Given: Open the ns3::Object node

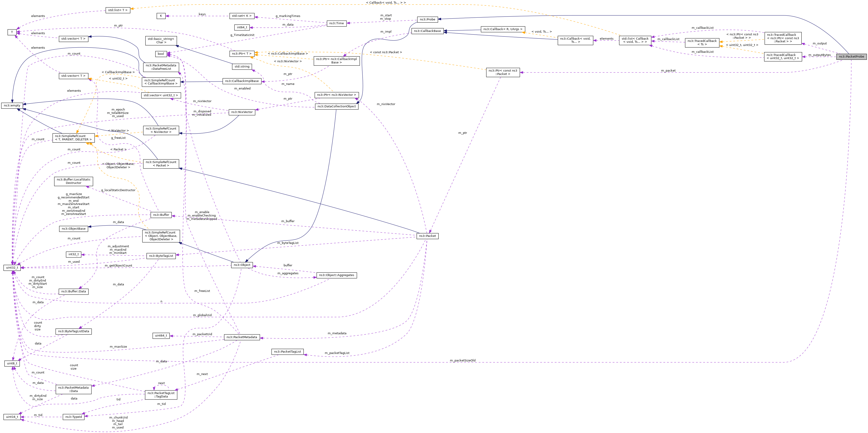Looking at the screenshot, I should point(242,265).
